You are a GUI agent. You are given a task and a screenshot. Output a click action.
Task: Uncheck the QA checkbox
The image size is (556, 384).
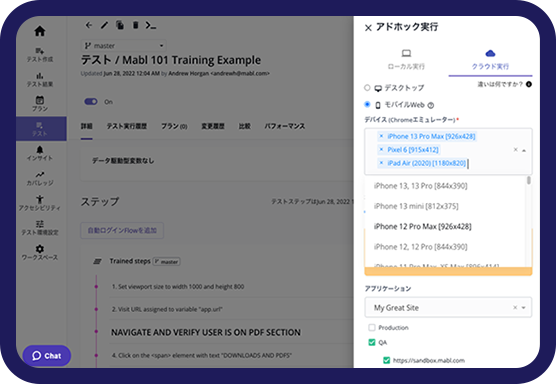pos(372,342)
